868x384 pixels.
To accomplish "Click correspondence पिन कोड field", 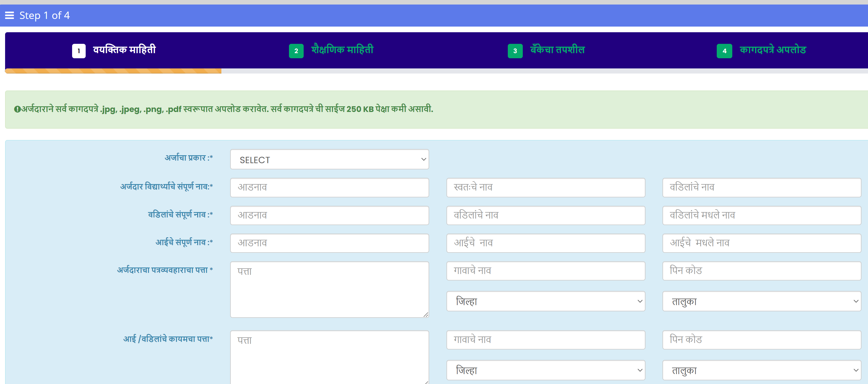I will pos(761,271).
